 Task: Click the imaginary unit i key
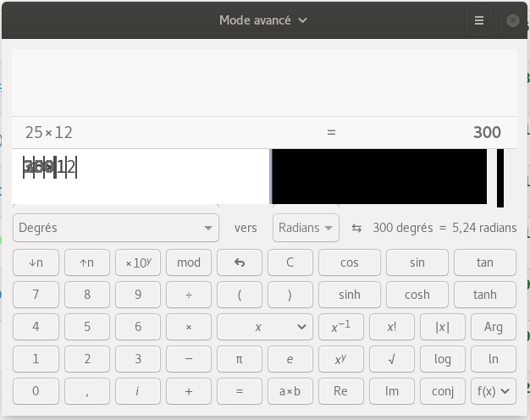tap(138, 391)
